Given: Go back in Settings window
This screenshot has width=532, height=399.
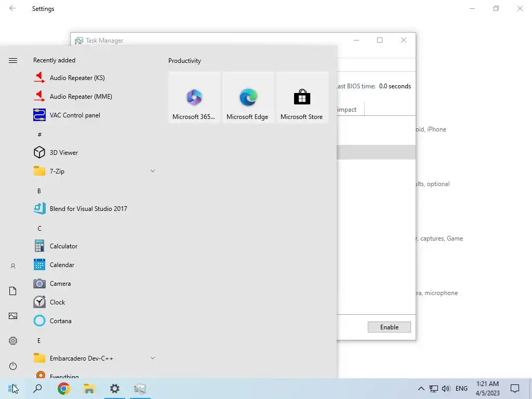Looking at the screenshot, I should 12,8.
